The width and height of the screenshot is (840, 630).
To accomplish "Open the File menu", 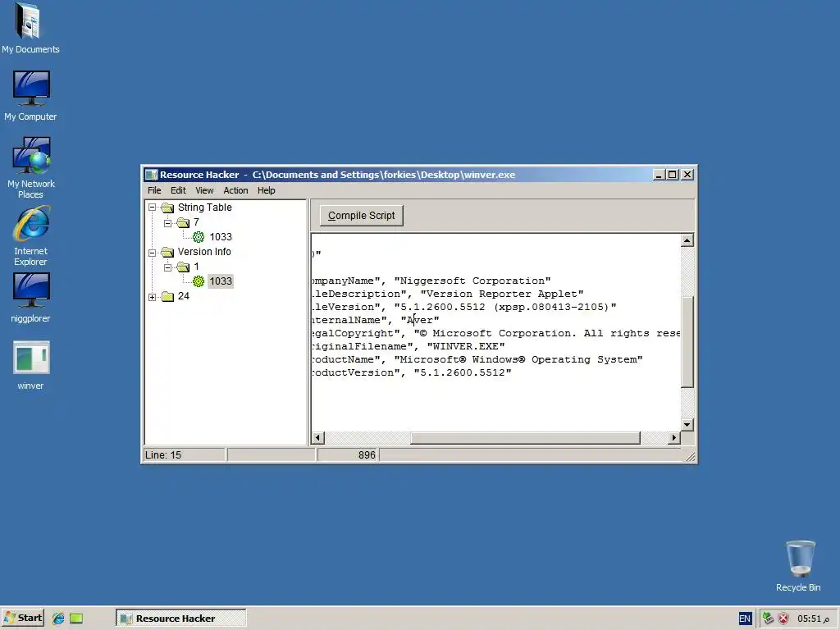I will [x=154, y=190].
